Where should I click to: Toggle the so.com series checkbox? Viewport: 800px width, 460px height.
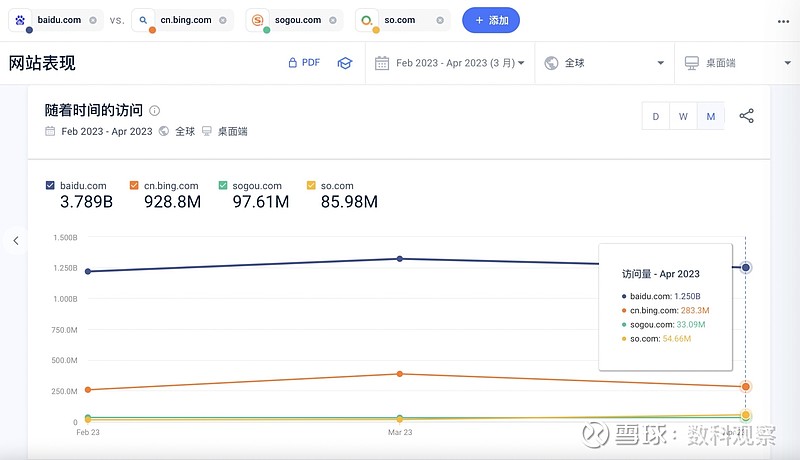pos(311,185)
